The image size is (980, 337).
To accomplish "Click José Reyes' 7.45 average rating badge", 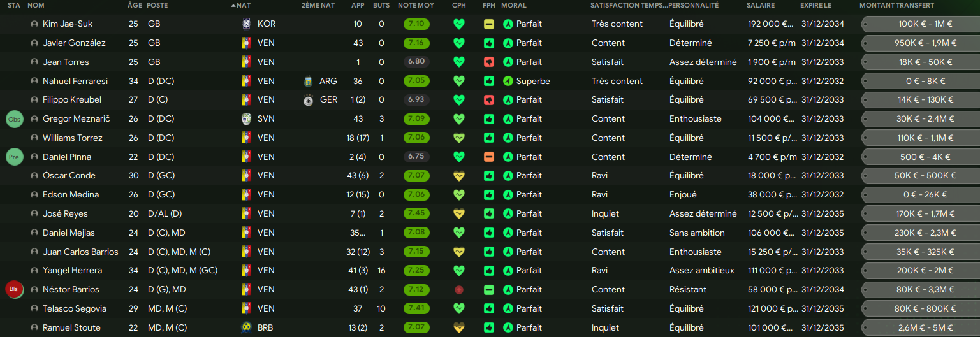I will tap(416, 214).
